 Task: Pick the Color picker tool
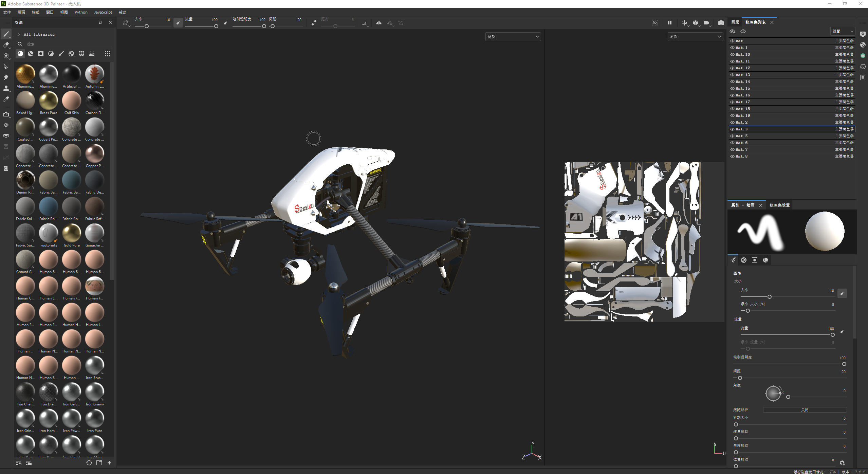tap(6, 99)
